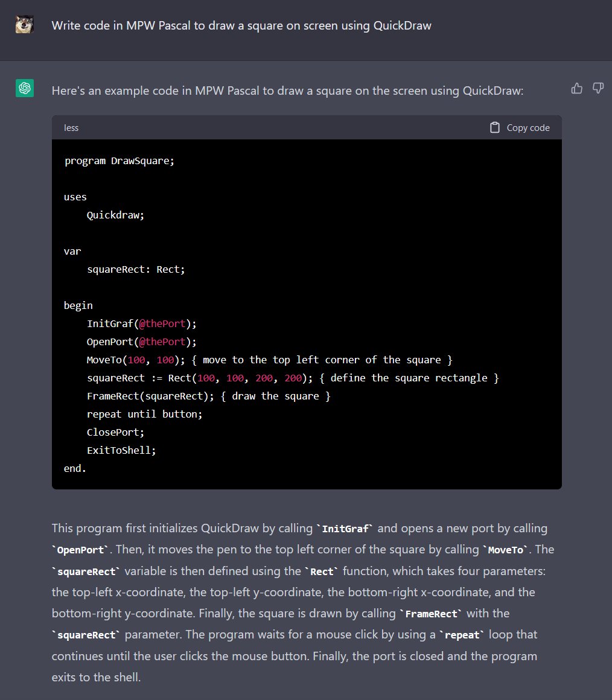Click the ChatGPT logo avatar
The width and height of the screenshot is (612, 700).
point(25,88)
